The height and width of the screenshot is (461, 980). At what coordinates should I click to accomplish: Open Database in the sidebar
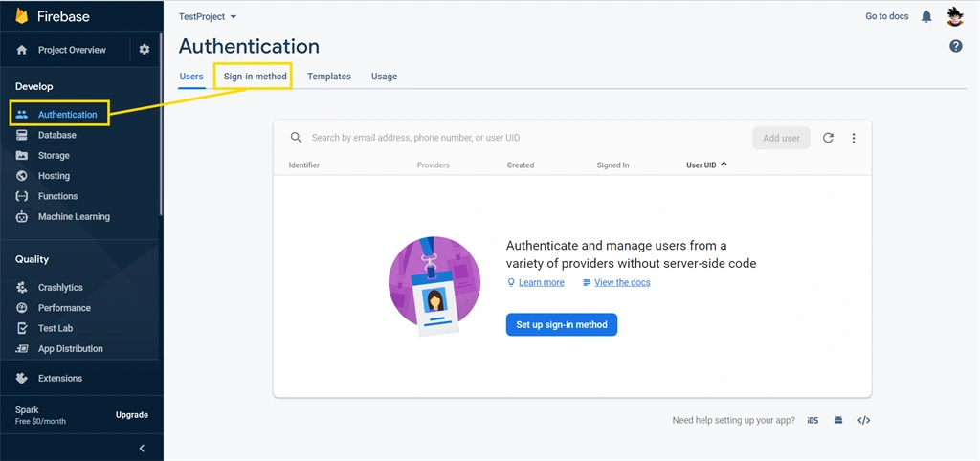pos(56,135)
